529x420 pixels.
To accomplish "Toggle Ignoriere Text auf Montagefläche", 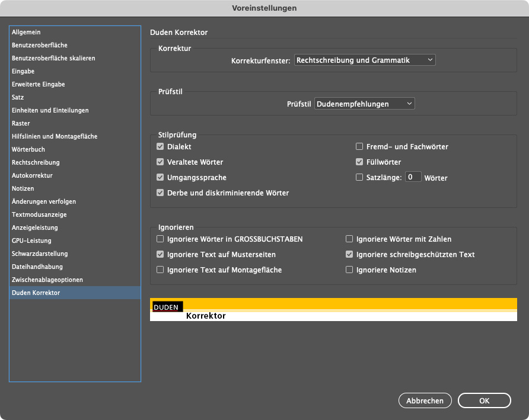I will pos(160,270).
